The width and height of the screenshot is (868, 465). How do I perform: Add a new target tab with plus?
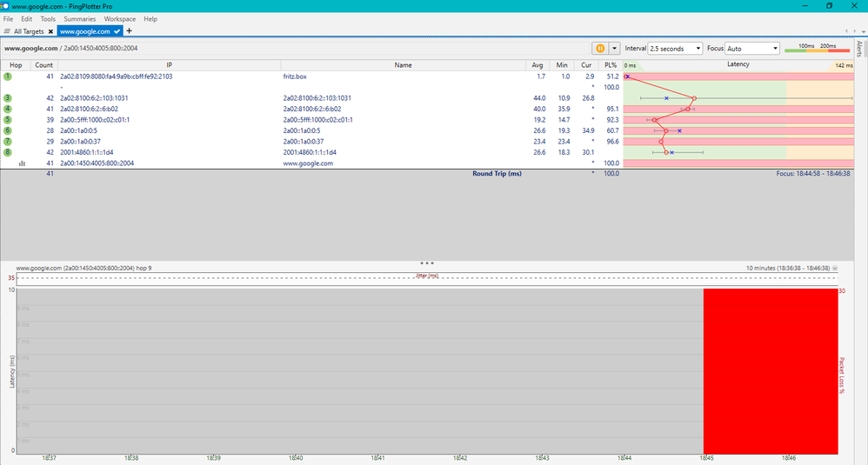click(129, 31)
